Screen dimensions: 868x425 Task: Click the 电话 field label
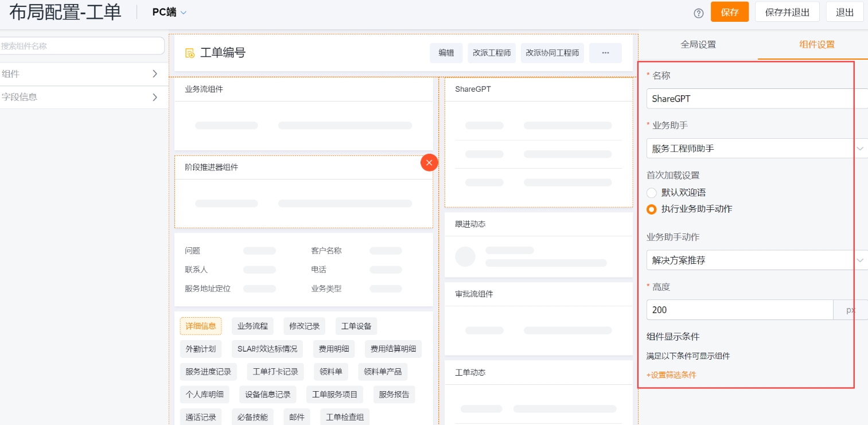pyautogui.click(x=319, y=270)
